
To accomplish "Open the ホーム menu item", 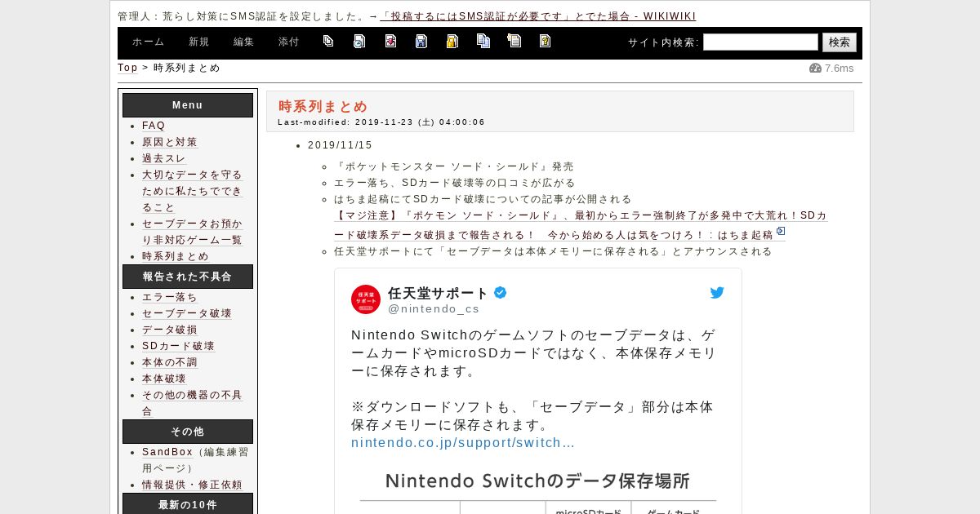I will pyautogui.click(x=149, y=42).
